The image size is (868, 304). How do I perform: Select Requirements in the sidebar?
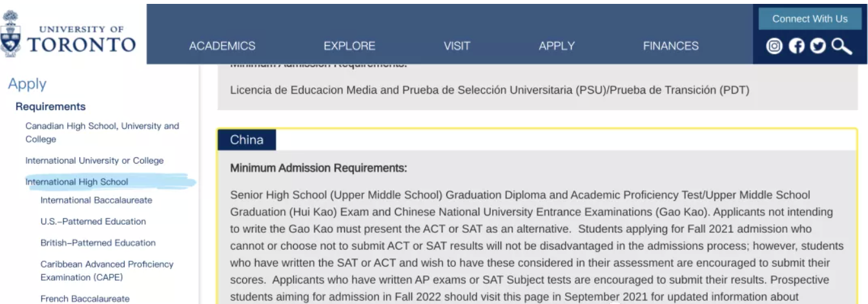[x=50, y=107]
